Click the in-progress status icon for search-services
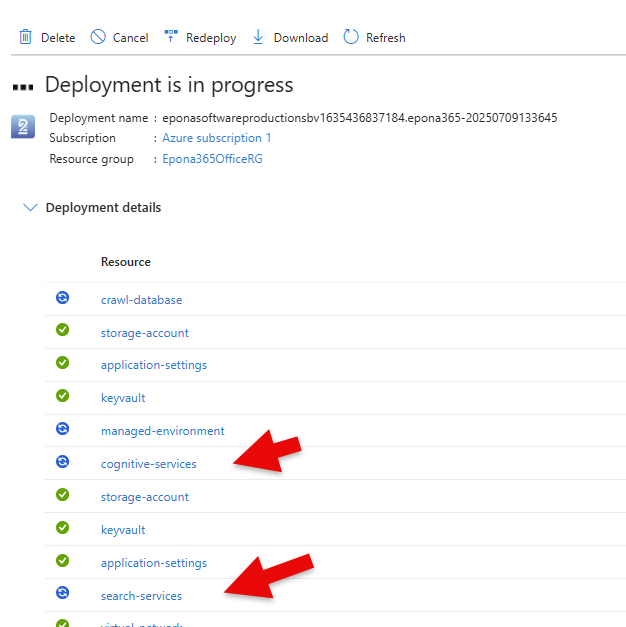This screenshot has height=627, width=626. [x=62, y=592]
